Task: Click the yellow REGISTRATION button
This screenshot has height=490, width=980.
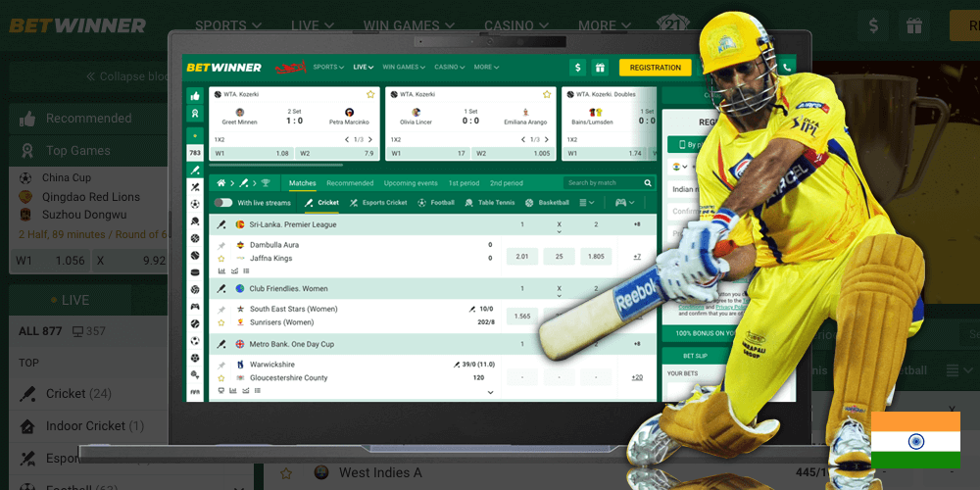Action: click(x=655, y=68)
